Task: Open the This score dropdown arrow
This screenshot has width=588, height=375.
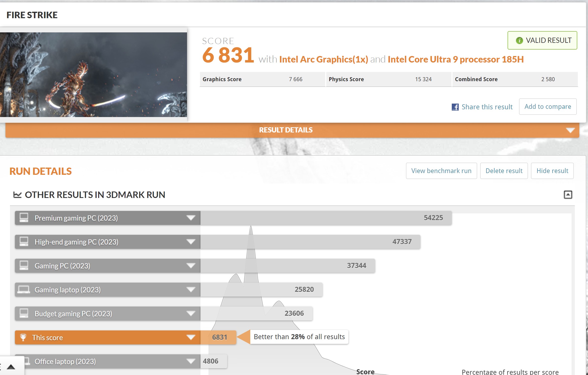Action: [191, 337]
